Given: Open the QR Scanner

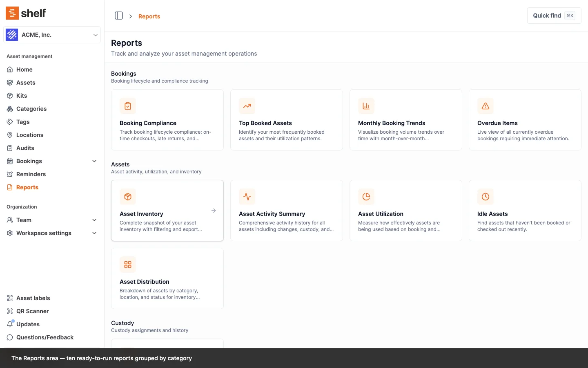Looking at the screenshot, I should coord(32,311).
